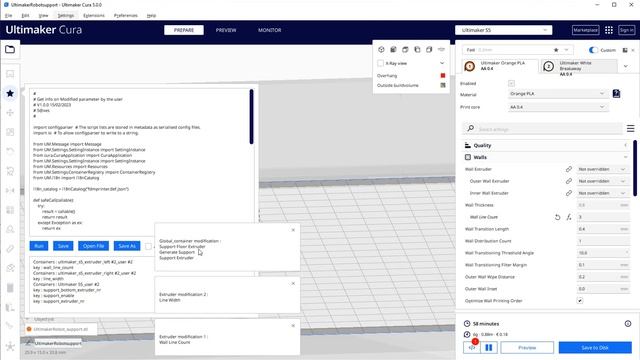Click the Outside buildvolume pattern swatch

pos(443,85)
